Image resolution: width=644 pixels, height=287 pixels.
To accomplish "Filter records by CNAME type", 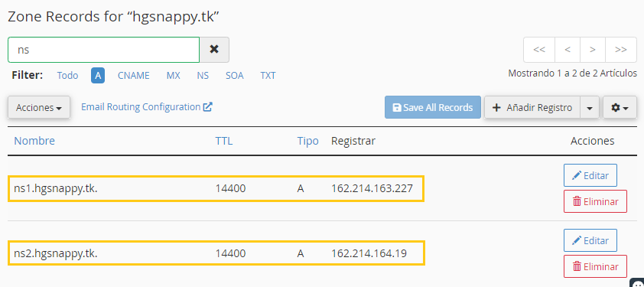I will coord(134,76).
